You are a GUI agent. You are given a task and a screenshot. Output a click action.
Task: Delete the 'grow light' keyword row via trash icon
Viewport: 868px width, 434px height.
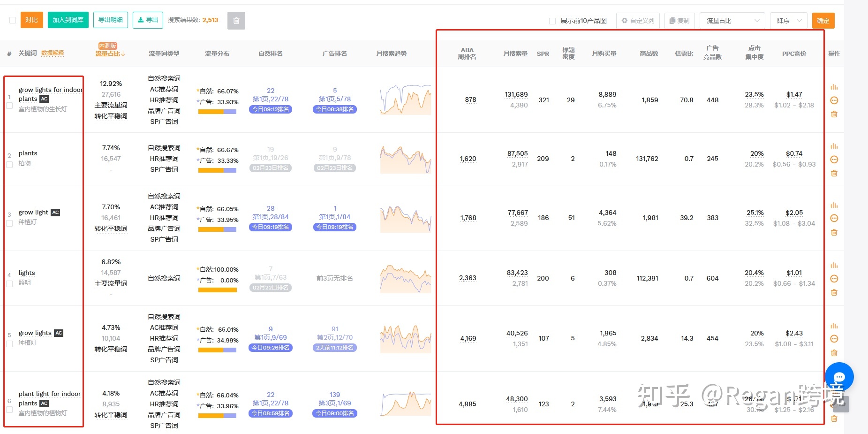(834, 232)
